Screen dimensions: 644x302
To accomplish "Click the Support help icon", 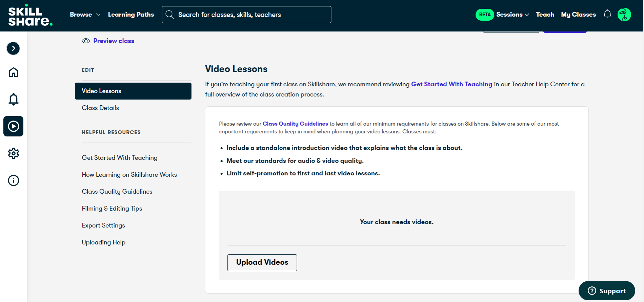I will (591, 290).
